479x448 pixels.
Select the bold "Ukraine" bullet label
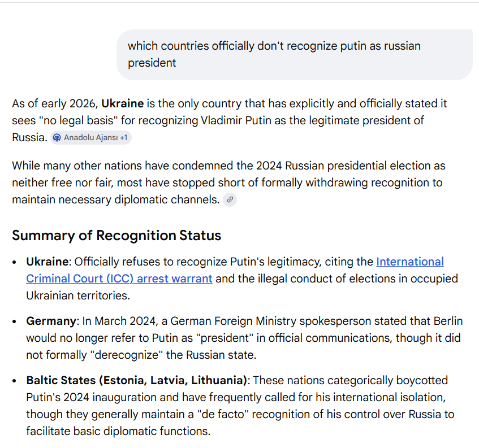tap(47, 262)
